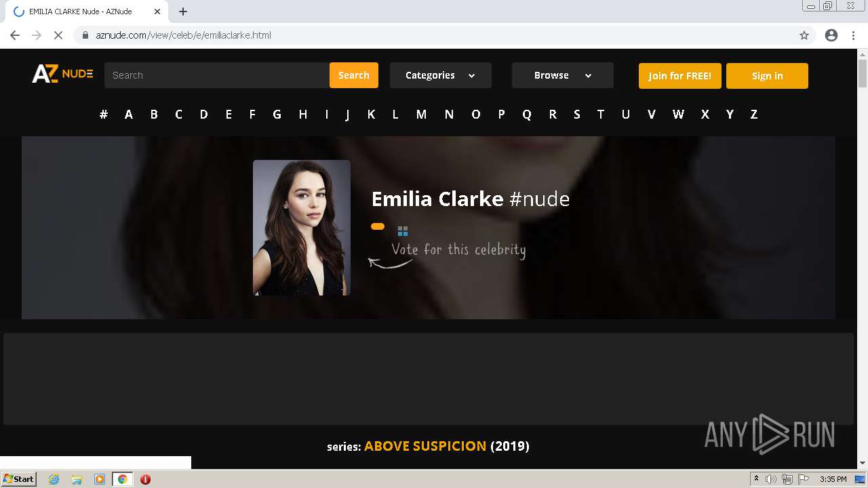The image size is (868, 488).
Task: Expand the Categories dropdown
Action: [x=441, y=75]
